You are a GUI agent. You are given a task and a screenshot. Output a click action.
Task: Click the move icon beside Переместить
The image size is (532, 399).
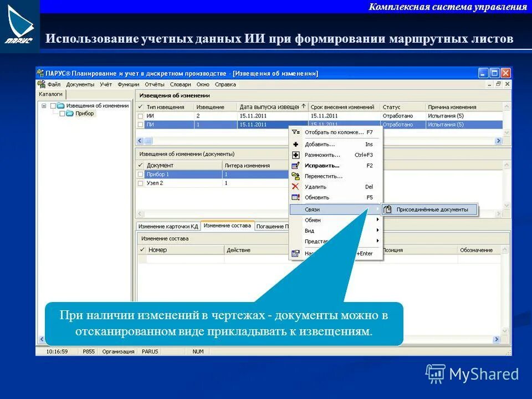click(x=295, y=176)
